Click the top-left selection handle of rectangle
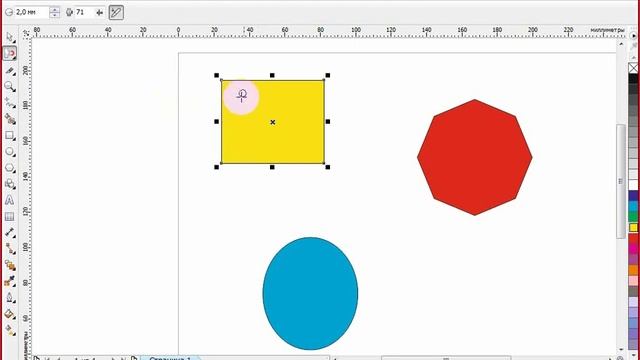Viewport: 640px width, 360px height. point(217,76)
